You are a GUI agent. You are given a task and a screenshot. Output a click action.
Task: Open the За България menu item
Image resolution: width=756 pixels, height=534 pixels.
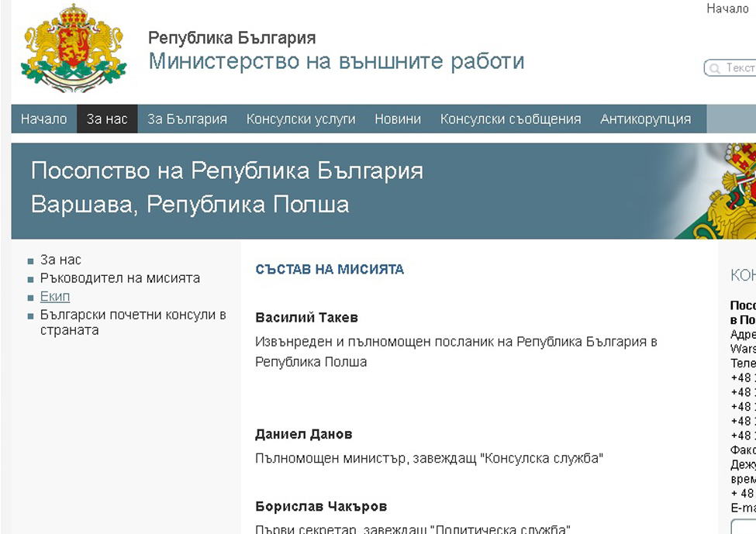coord(187,119)
